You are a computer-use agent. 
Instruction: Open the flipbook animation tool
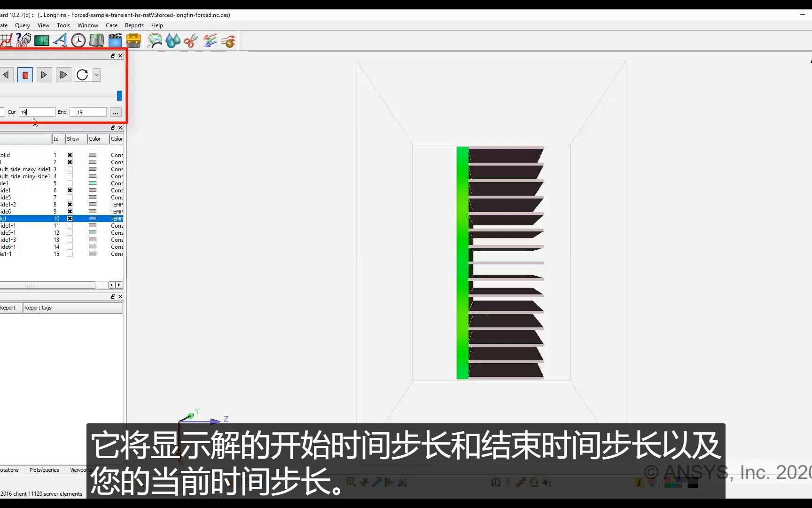[96, 40]
